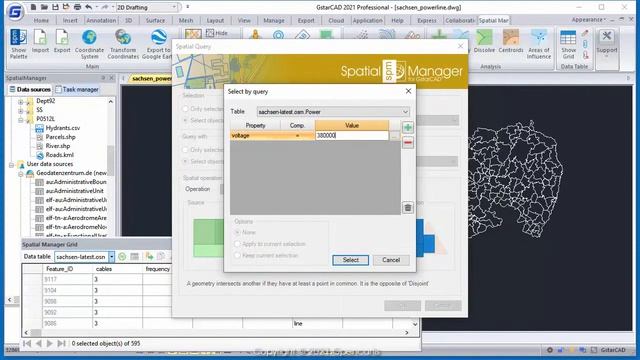
Task: Open the Insert ribbon tab
Action: click(x=70, y=20)
